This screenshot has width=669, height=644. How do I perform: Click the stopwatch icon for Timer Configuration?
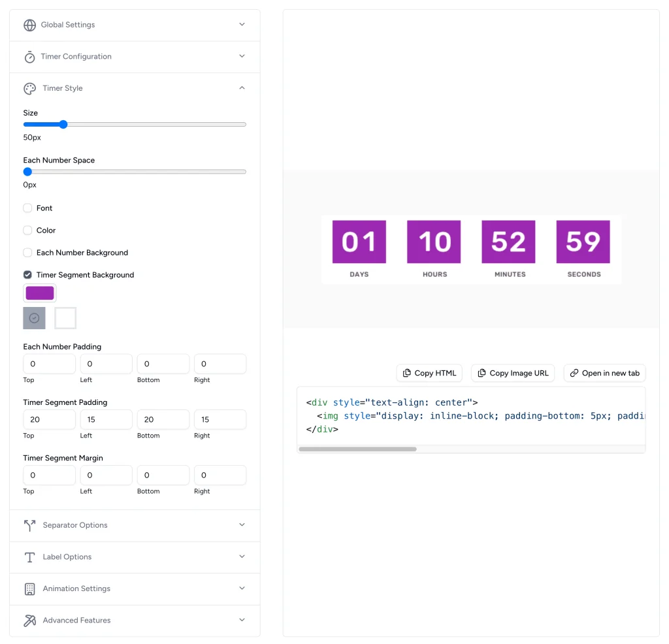(29, 57)
